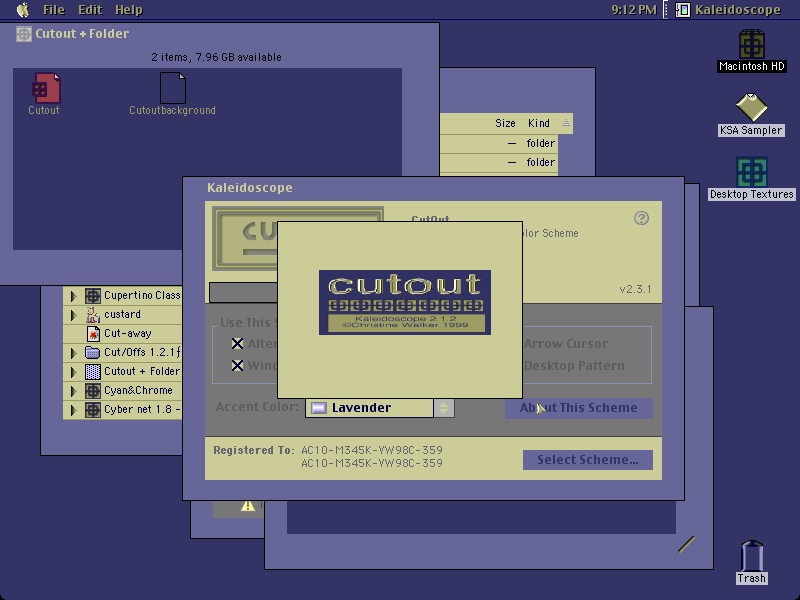Viewport: 800px width, 600px height.
Task: Click the Trash icon
Action: pos(752,556)
